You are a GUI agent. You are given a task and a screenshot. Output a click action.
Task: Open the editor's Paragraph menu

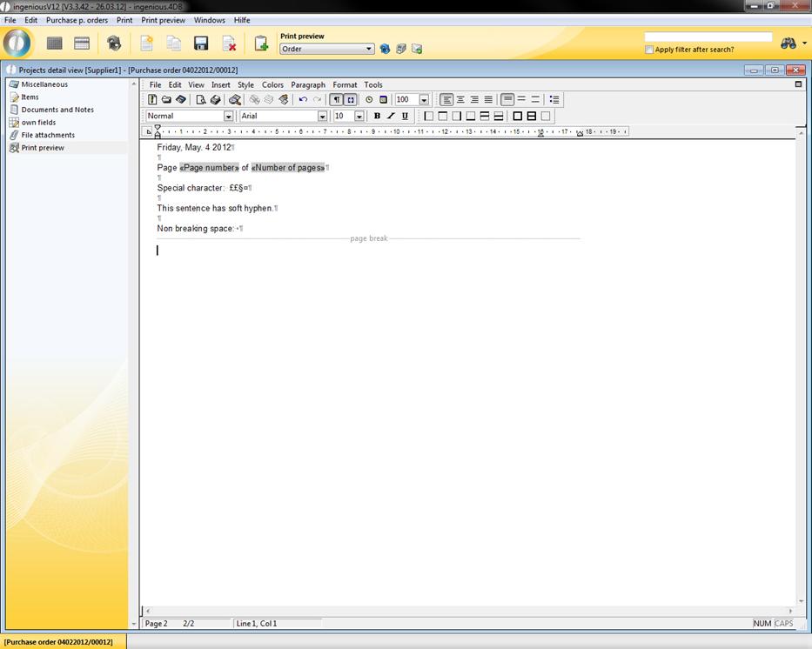(x=307, y=85)
